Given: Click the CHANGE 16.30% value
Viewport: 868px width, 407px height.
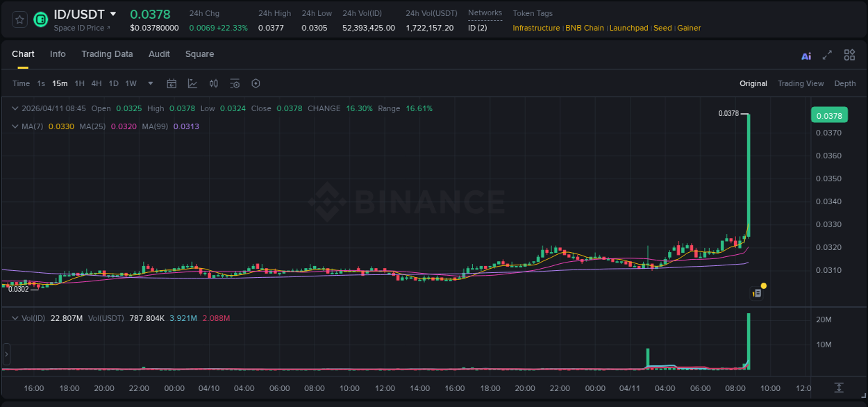Looking at the screenshot, I should 360,108.
